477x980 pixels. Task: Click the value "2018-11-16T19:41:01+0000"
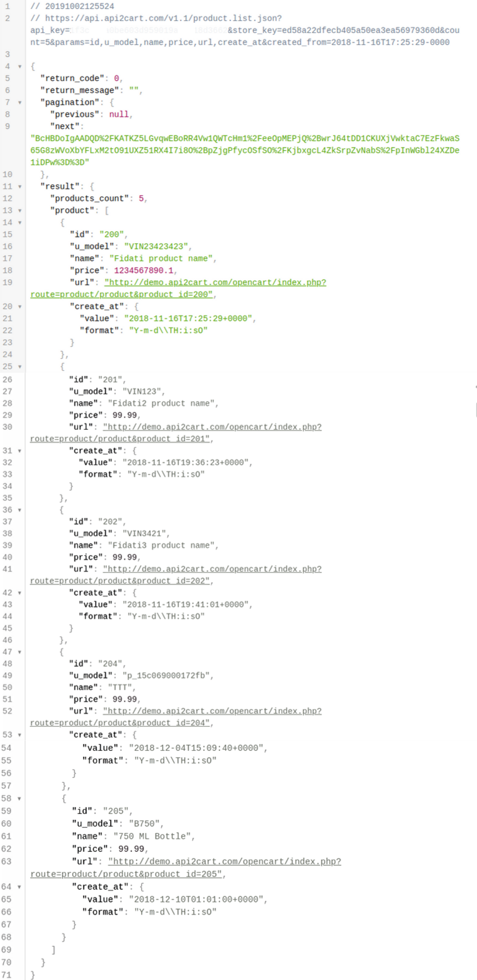coord(186,604)
